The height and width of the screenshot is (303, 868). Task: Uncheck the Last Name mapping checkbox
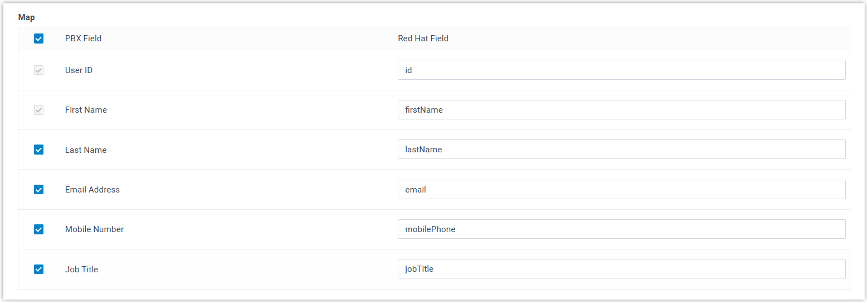click(38, 150)
